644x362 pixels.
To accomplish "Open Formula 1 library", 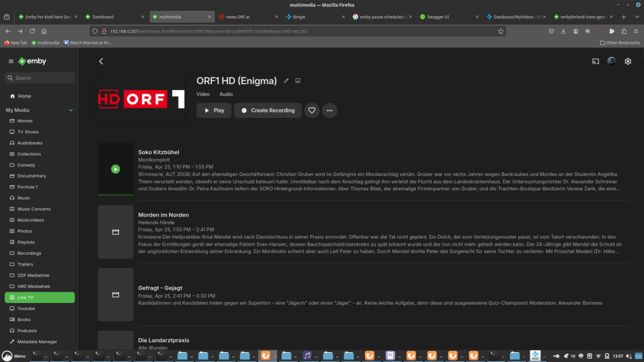I will tap(40, 187).
